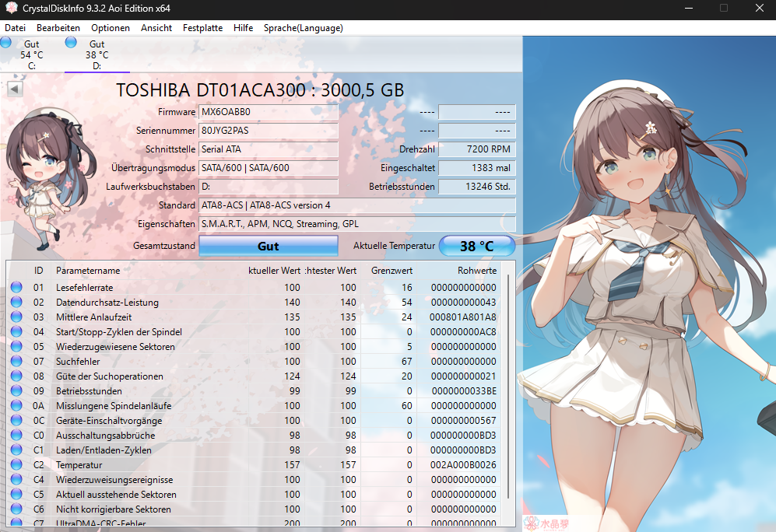
Task: Click the Parametername column header
Action: pyautogui.click(x=88, y=271)
